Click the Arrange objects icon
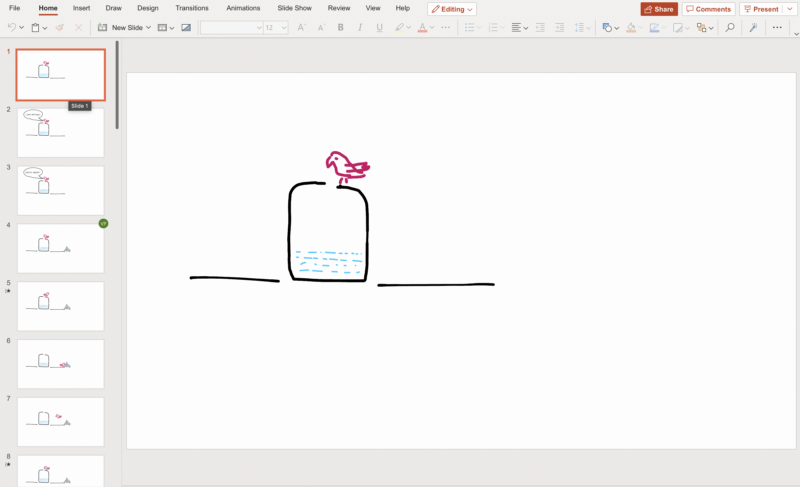800x487 pixels. coord(702,28)
